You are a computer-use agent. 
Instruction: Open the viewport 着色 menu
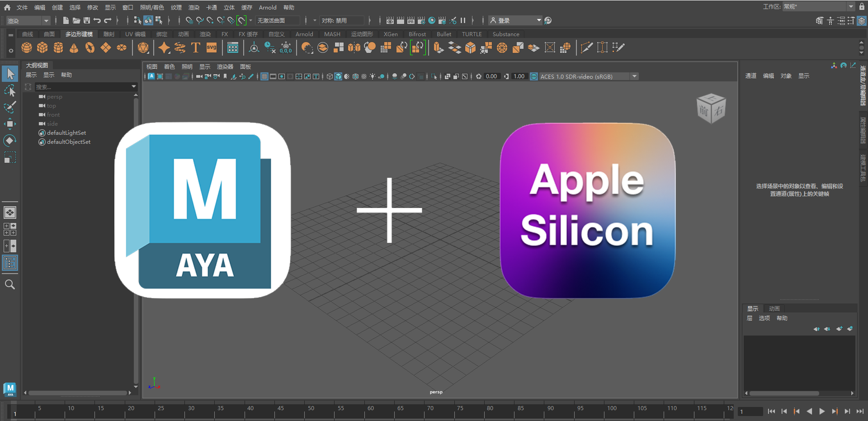[x=169, y=67]
